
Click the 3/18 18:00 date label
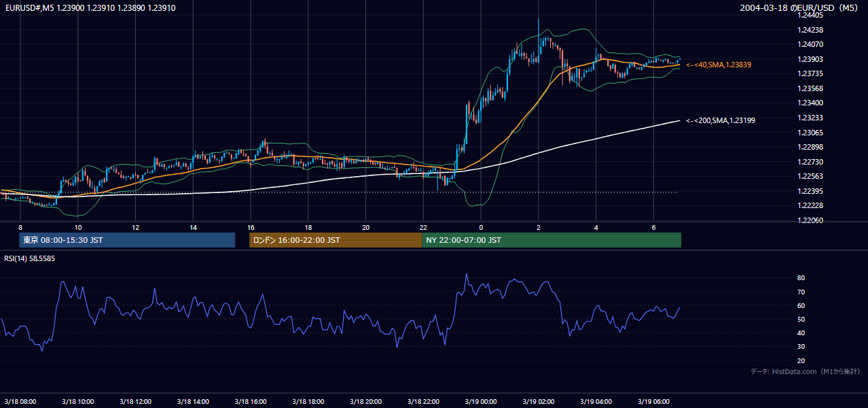pos(308,402)
